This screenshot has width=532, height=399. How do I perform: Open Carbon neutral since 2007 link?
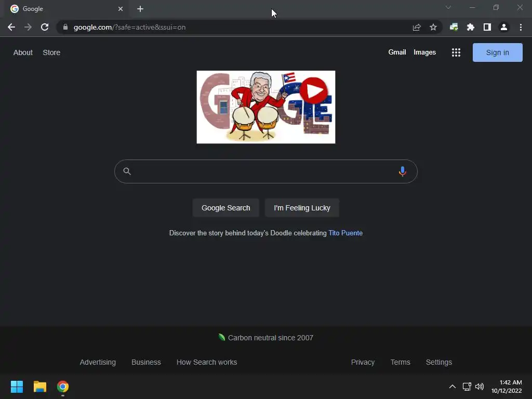(266, 338)
